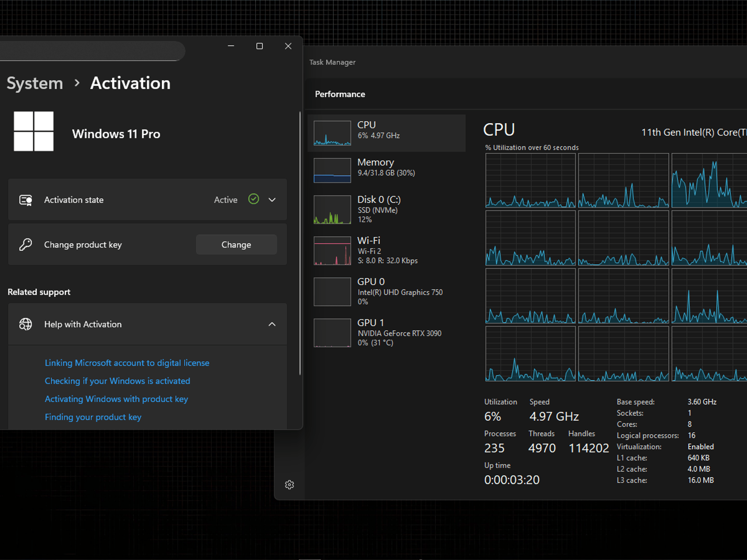This screenshot has width=747, height=560.
Task: Click the Base speed 3.60 GHz value
Action: point(702,402)
